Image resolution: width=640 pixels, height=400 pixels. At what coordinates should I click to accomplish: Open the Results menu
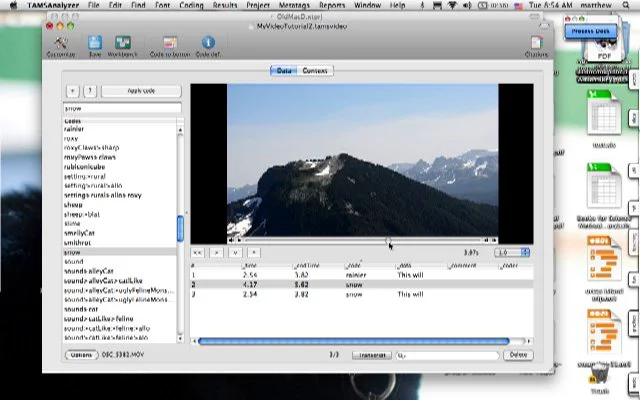coord(225,5)
